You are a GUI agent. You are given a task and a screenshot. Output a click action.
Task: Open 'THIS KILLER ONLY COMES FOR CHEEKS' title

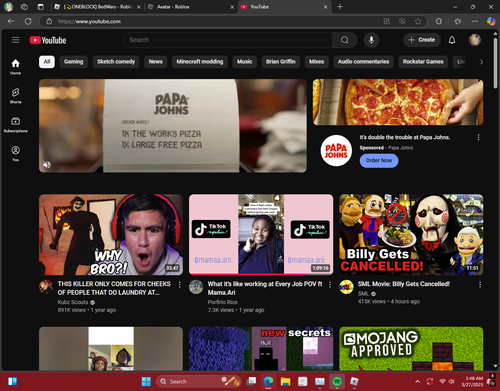point(114,288)
